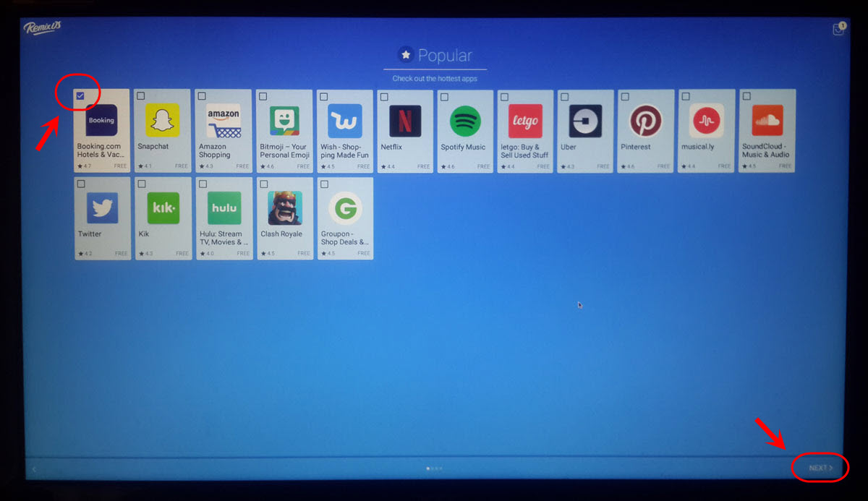Click the Booking.com app icon

[101, 121]
